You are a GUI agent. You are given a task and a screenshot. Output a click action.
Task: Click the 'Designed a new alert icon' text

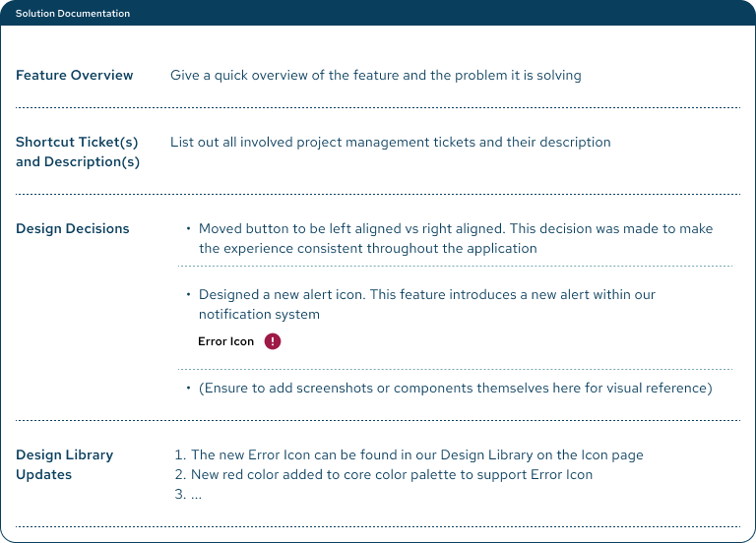pos(426,304)
